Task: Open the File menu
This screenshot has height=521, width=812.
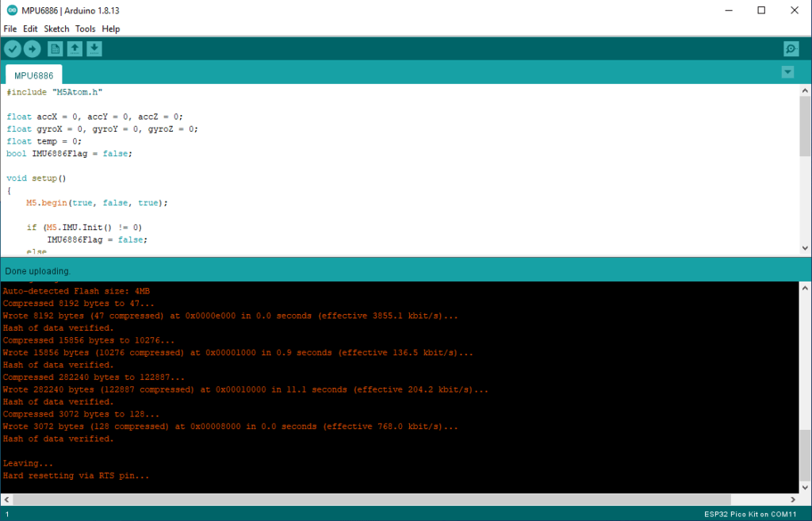Action: coord(10,29)
